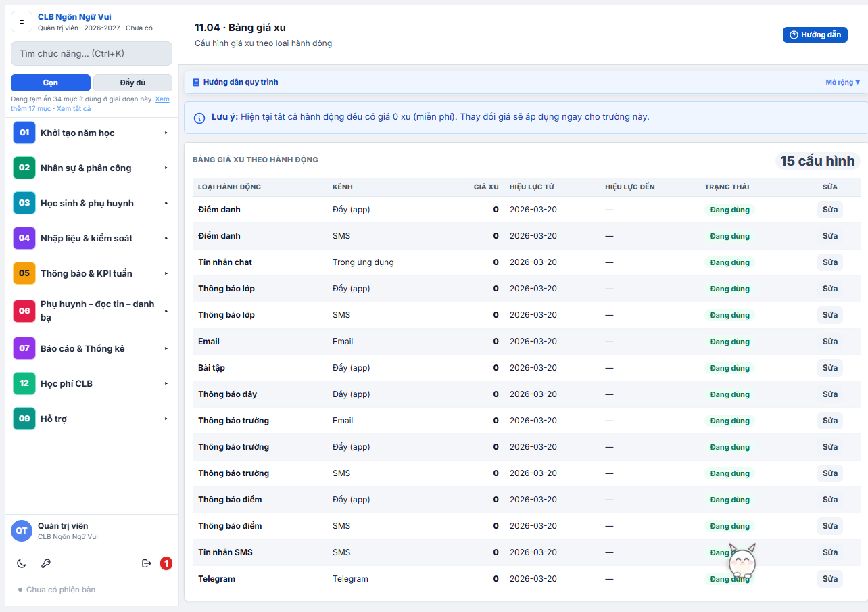Click the key icon in sidebar footer

pos(46,563)
